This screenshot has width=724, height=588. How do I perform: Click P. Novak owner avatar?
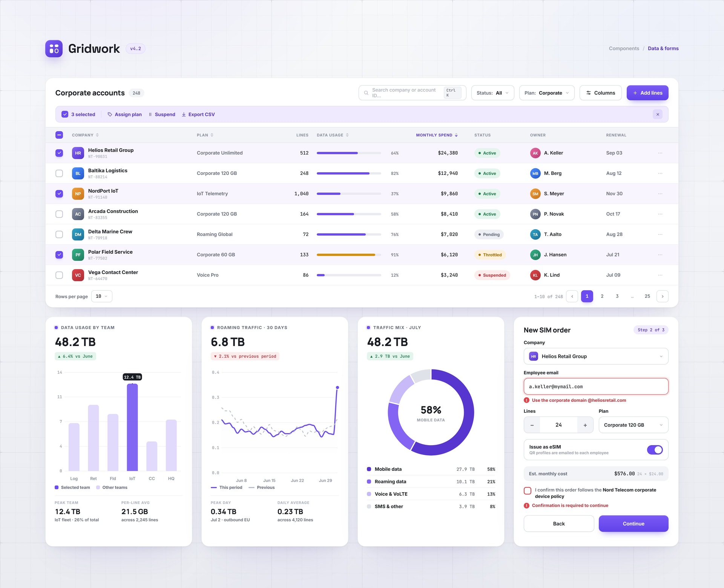coord(535,214)
